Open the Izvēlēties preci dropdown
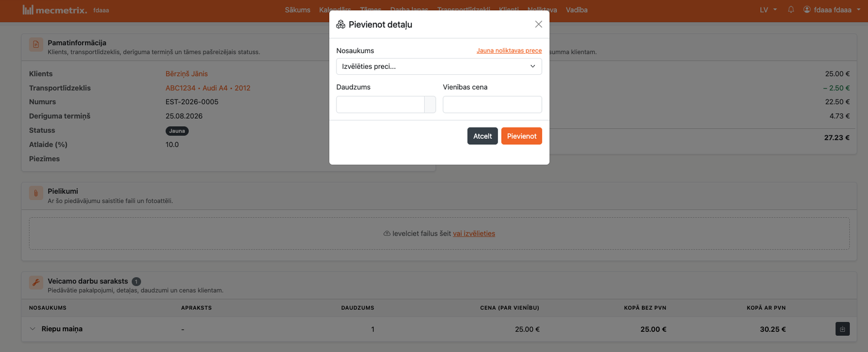Viewport: 868px width, 352px height. tap(439, 66)
